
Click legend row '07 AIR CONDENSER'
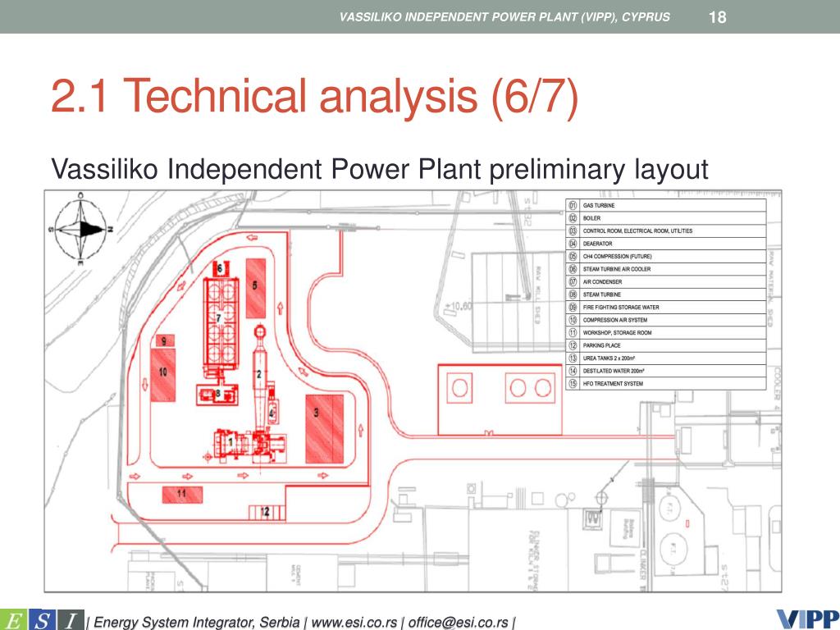[666, 282]
